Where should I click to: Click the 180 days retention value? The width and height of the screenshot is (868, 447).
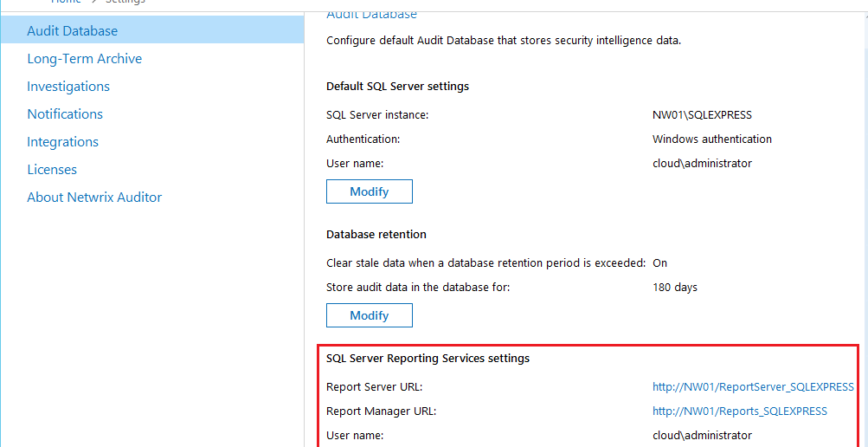pos(674,288)
